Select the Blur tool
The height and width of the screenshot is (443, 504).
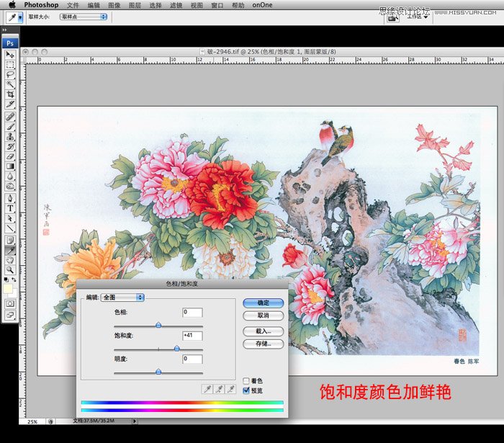click(x=10, y=176)
